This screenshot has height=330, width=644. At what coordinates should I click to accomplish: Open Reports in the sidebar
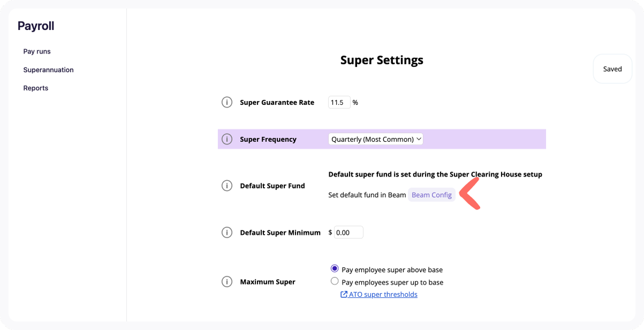pyautogui.click(x=36, y=88)
